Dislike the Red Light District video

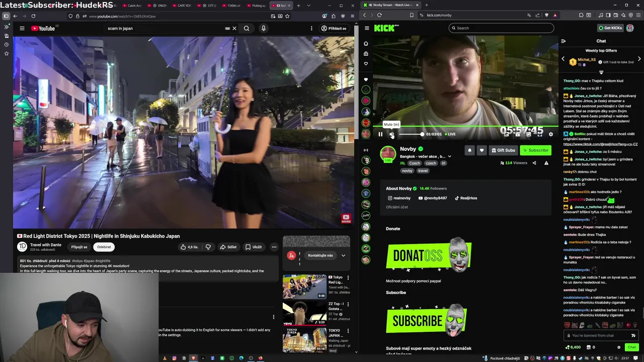(x=208, y=247)
